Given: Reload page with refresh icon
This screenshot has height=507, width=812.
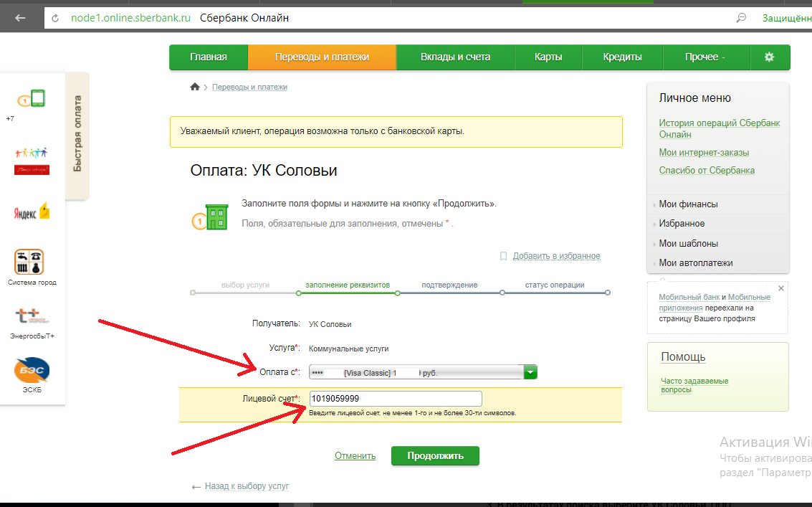Looking at the screenshot, I should (55, 18).
